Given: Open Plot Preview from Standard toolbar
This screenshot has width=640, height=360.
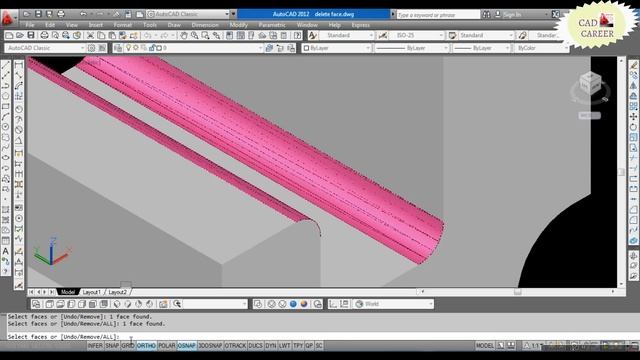Looking at the screenshot, I should (55, 36).
